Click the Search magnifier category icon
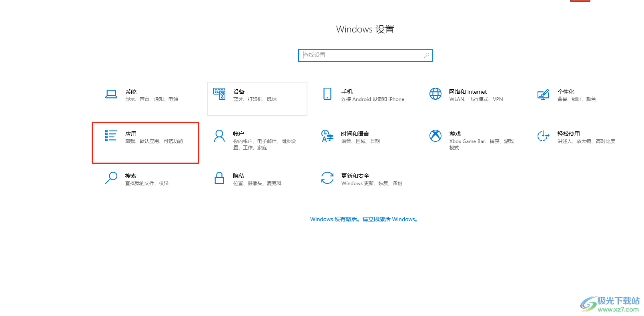The width and height of the screenshot is (644, 316). coord(111,178)
